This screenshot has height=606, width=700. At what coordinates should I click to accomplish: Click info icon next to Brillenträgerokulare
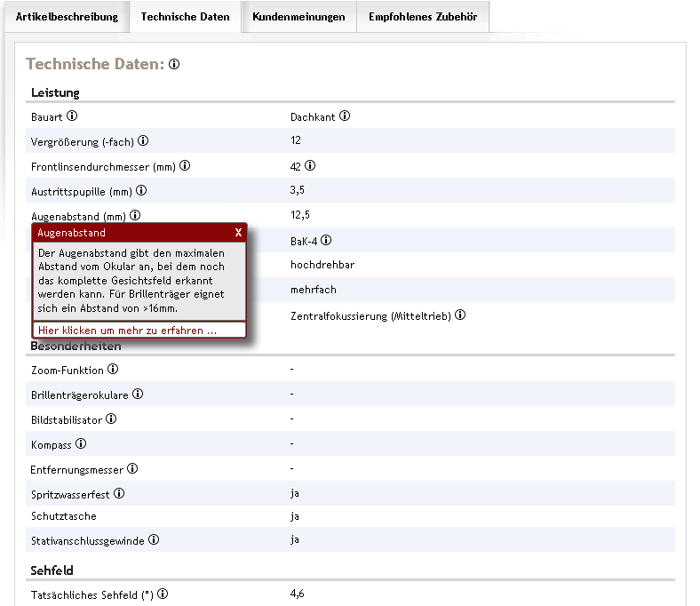click(138, 395)
